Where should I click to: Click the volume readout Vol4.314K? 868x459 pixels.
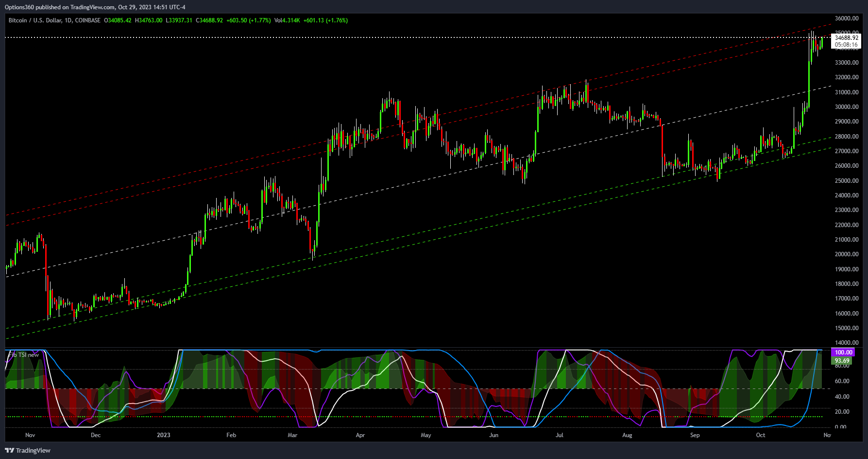[287, 20]
